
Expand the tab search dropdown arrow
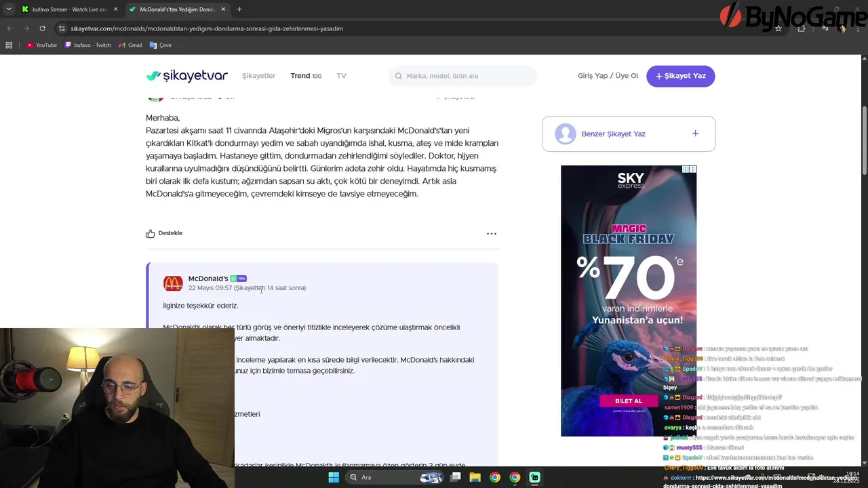pyautogui.click(x=9, y=9)
